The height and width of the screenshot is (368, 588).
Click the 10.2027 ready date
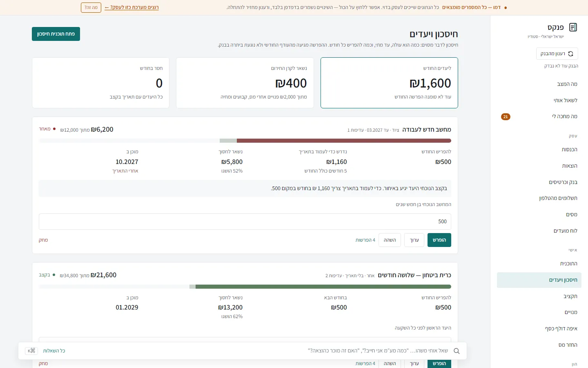127,162
